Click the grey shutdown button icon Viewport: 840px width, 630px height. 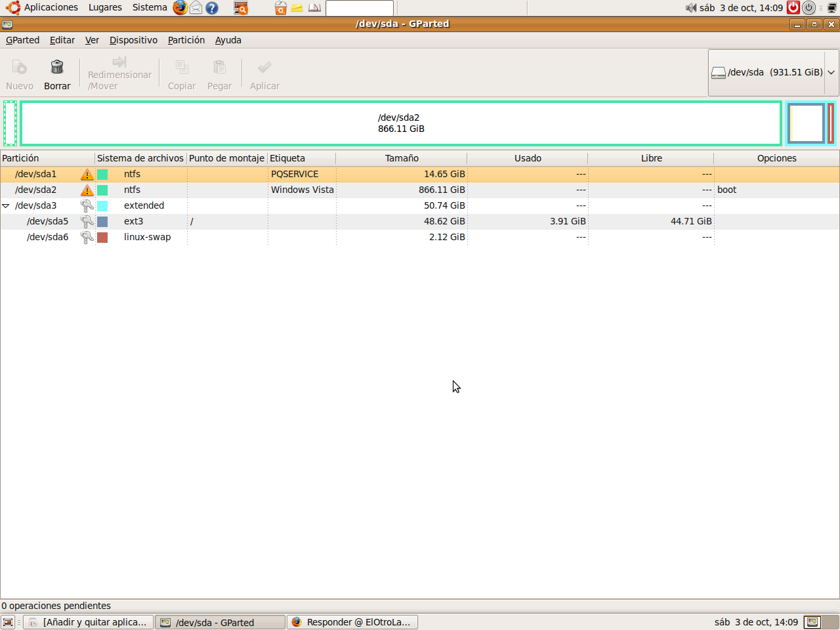pyautogui.click(x=809, y=8)
